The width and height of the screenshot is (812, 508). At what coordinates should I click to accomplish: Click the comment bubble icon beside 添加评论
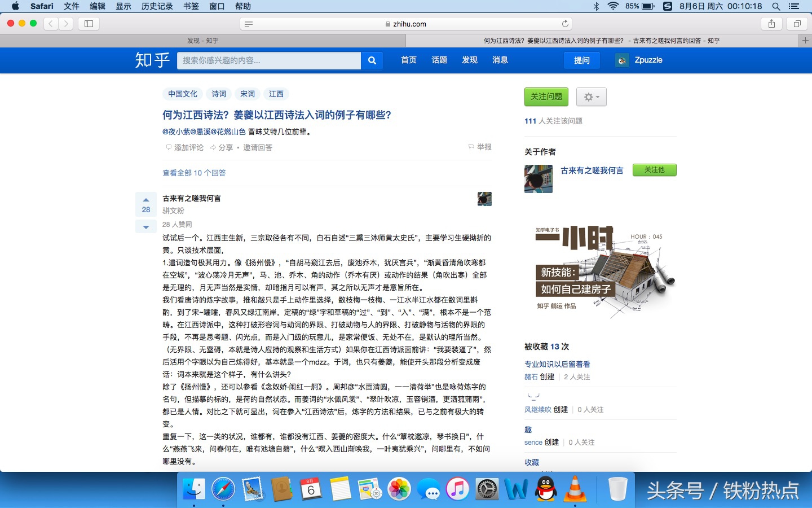coord(169,147)
